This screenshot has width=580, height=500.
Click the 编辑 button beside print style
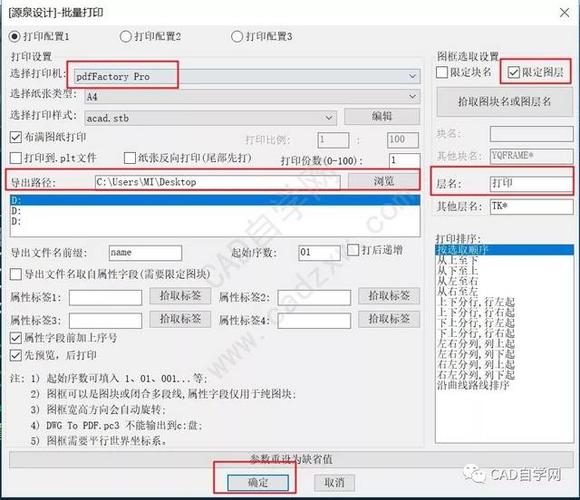tap(382, 116)
